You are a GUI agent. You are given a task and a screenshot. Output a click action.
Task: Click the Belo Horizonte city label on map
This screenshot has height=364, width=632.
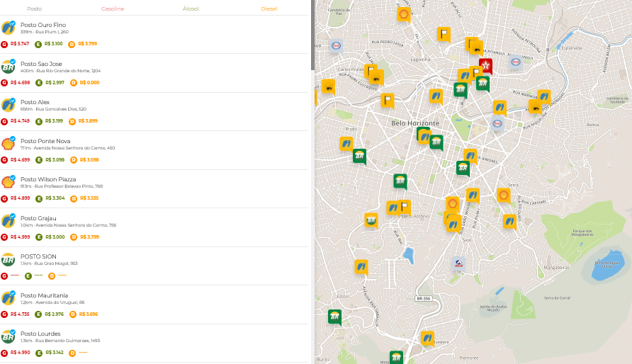(x=415, y=123)
